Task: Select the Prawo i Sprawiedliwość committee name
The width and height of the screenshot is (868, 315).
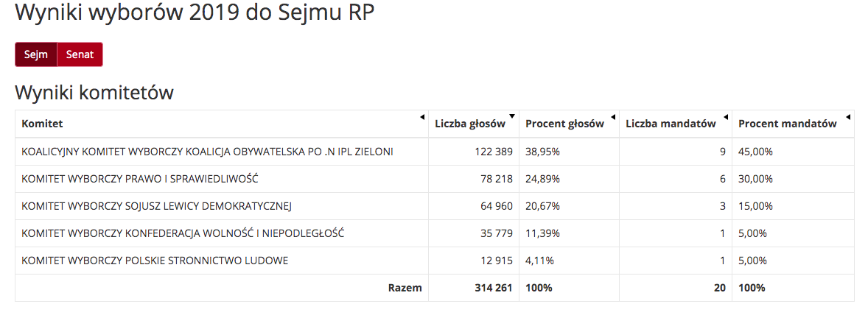Action: point(139,179)
